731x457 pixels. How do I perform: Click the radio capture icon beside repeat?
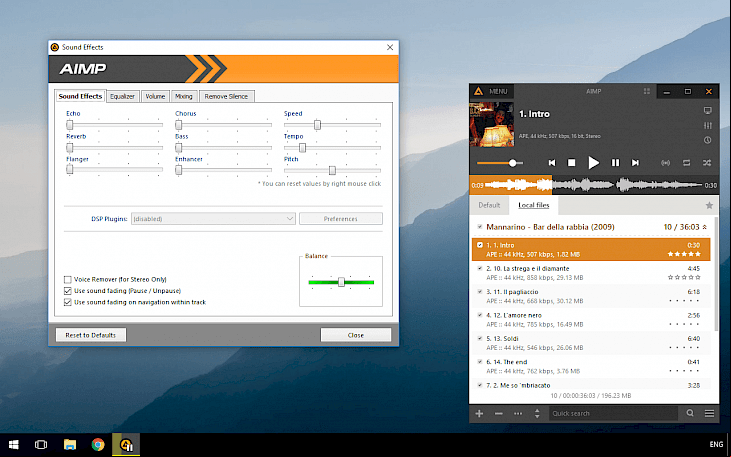666,163
